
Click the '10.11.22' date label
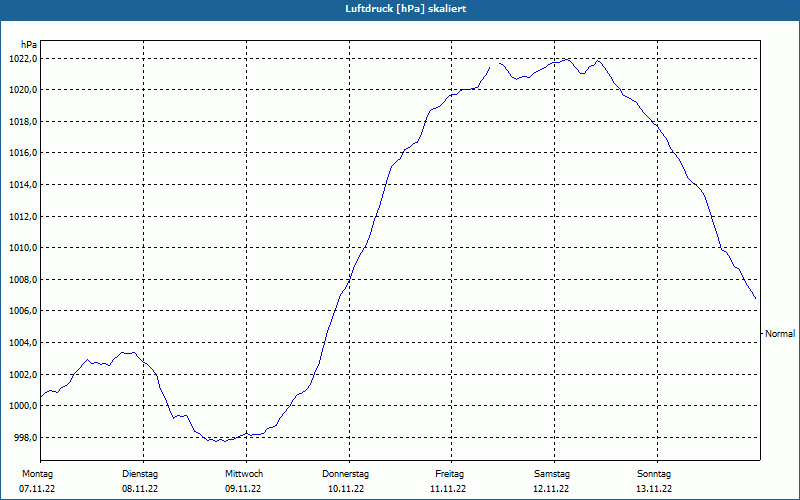tap(346, 489)
